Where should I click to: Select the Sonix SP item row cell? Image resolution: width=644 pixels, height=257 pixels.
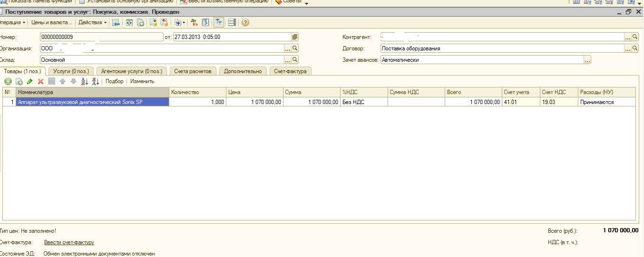(x=92, y=102)
